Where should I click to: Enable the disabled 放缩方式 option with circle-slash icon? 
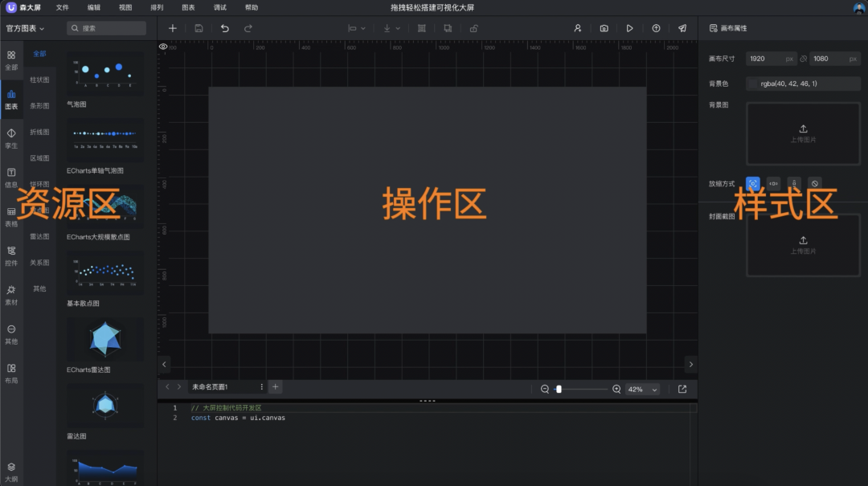pos(814,183)
